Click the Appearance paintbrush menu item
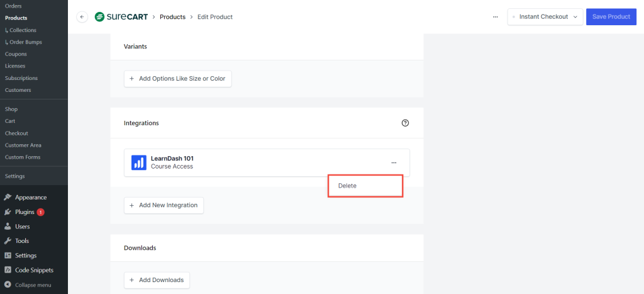The width and height of the screenshot is (644, 294). point(30,197)
